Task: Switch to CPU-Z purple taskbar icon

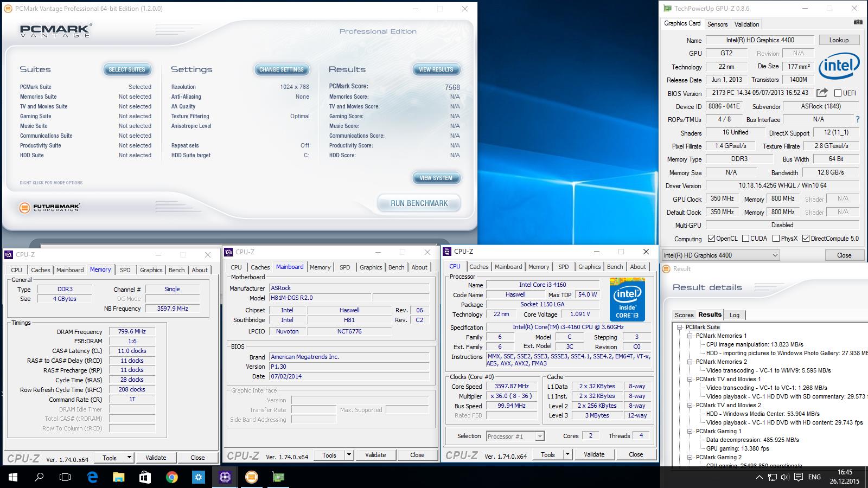Action: (x=225, y=477)
